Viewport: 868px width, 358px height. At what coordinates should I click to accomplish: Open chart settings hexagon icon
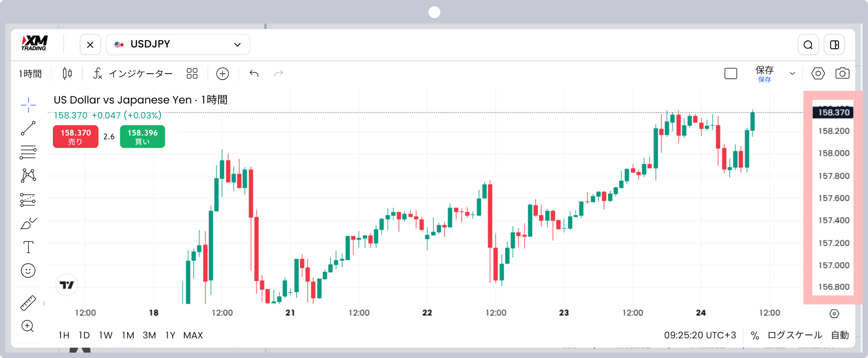tap(818, 73)
